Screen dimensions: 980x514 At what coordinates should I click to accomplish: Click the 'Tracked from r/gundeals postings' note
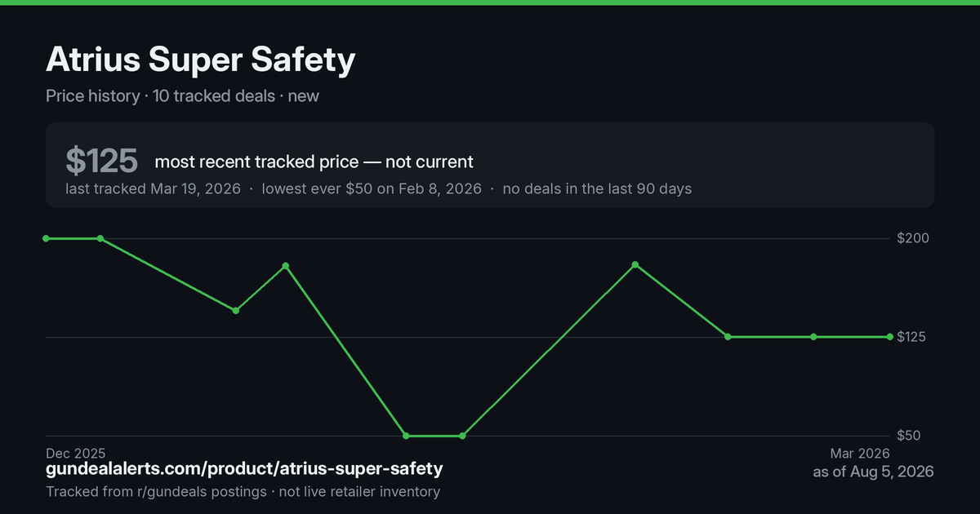[x=156, y=492]
